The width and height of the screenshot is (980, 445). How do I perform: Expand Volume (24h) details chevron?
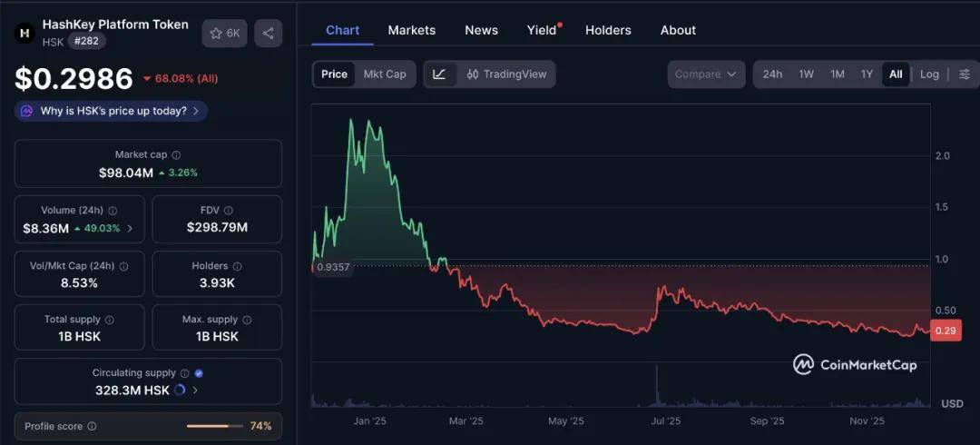click(130, 228)
